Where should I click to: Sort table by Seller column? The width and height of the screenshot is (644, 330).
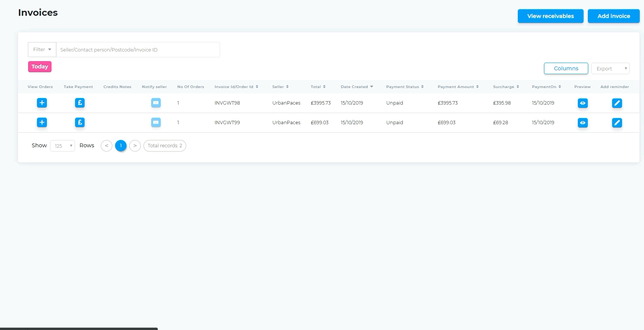point(280,87)
